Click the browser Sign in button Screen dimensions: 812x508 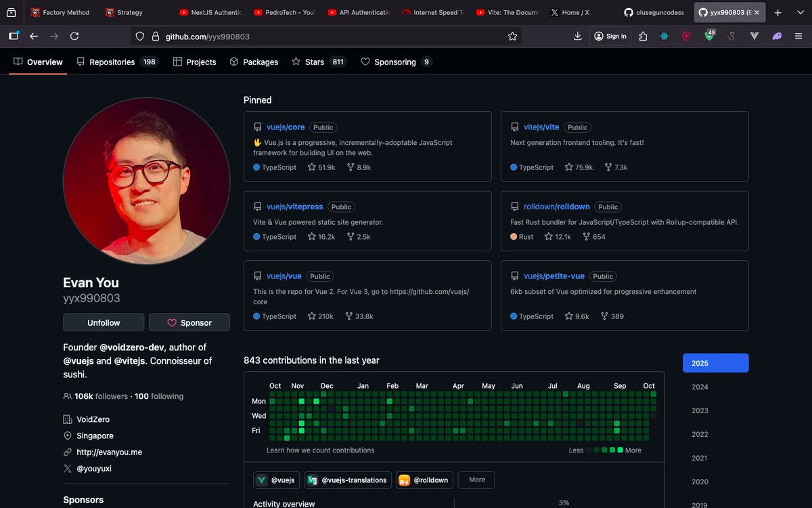[x=610, y=37]
